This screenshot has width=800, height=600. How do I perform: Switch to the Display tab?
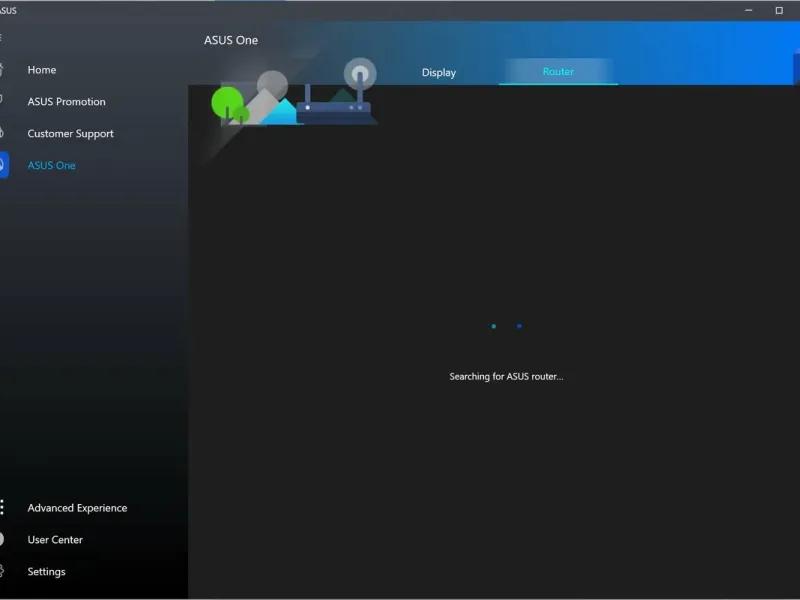coord(439,72)
